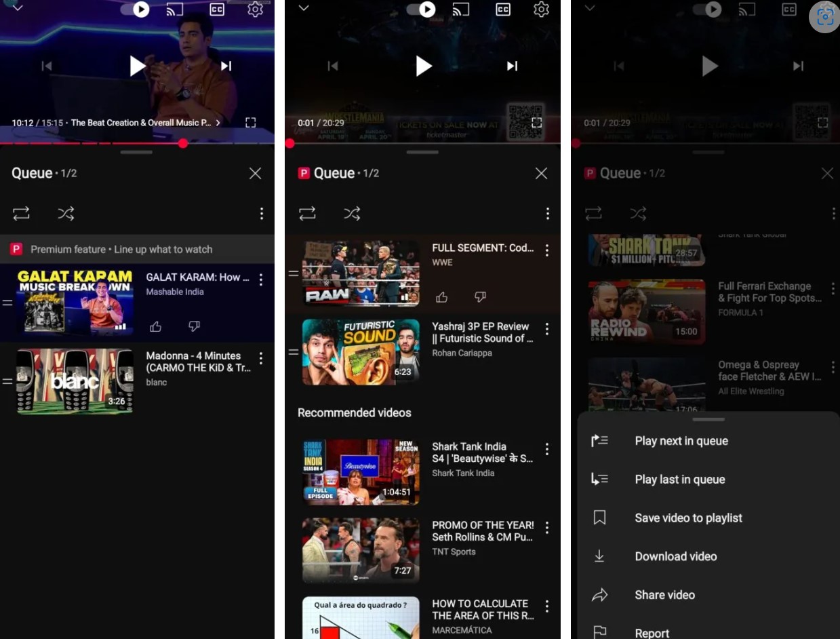Screen dimensions: 840x639
Task: Choose Save video to playlist
Action: pos(688,518)
